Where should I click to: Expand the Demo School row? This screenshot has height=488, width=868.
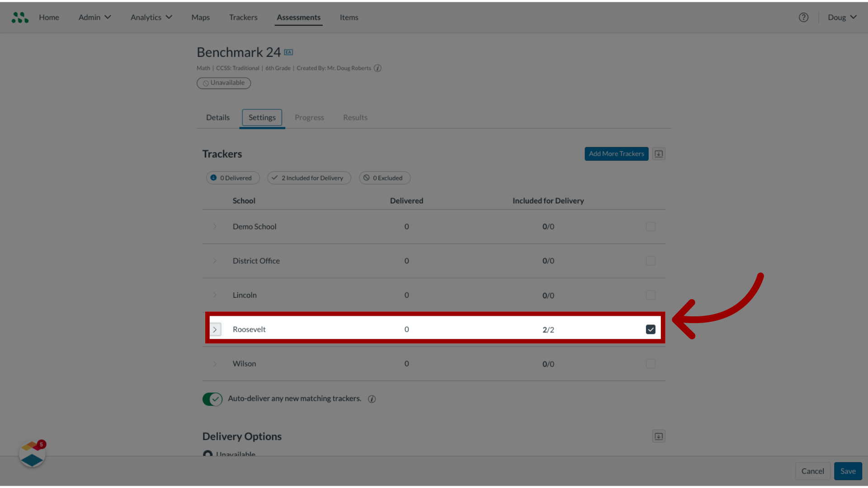click(x=215, y=226)
